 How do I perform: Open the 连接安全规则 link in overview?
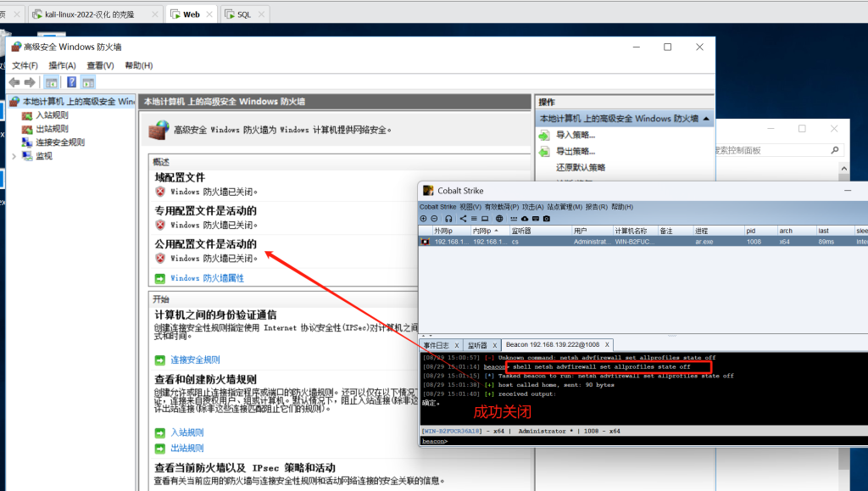click(196, 360)
